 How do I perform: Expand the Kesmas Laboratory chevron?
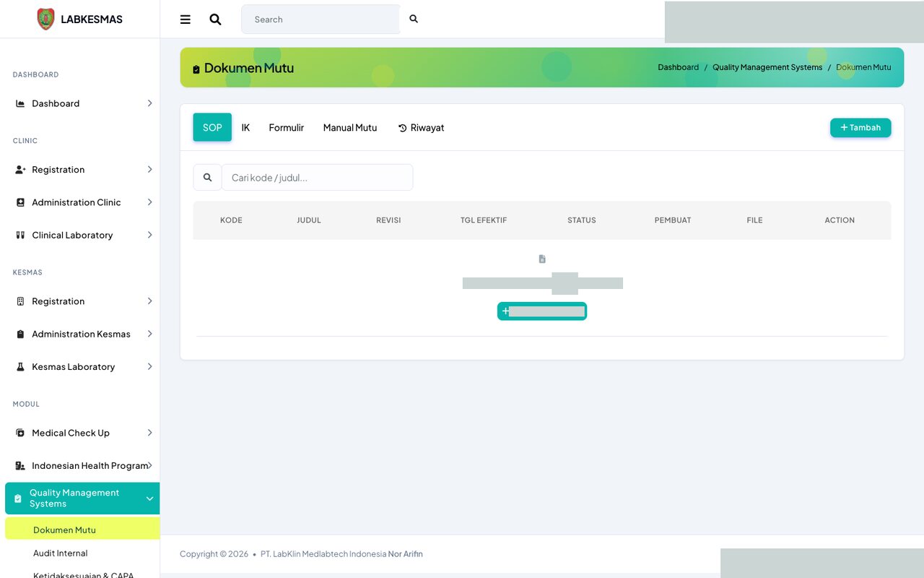(x=149, y=366)
